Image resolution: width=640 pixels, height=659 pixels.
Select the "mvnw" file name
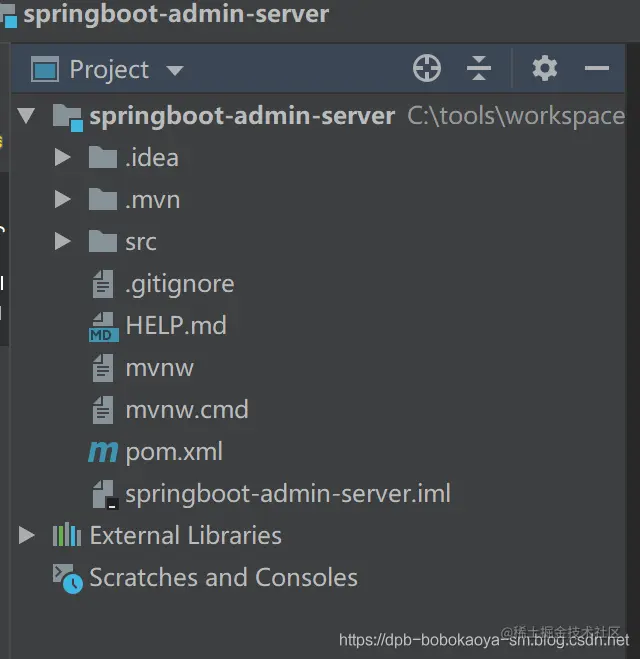pos(160,368)
